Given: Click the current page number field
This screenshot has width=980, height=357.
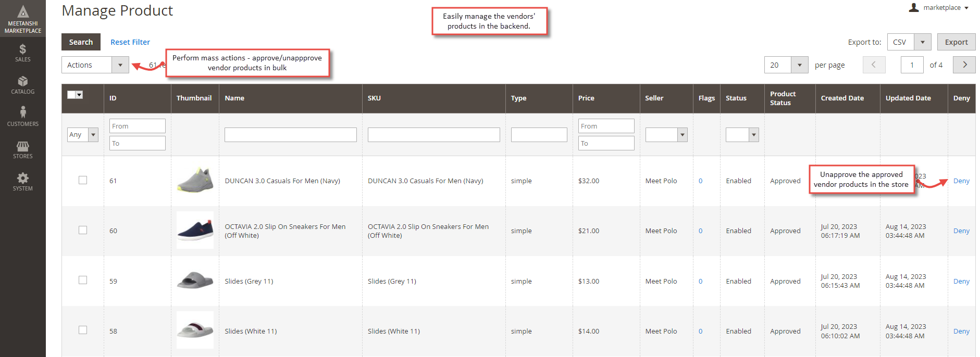Looking at the screenshot, I should pyautogui.click(x=912, y=65).
